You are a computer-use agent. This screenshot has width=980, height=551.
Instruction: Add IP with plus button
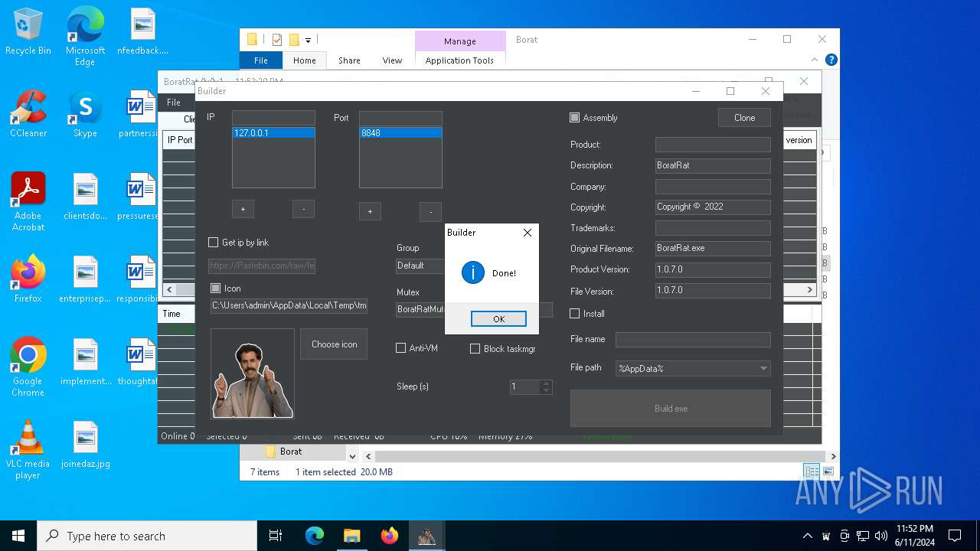click(x=243, y=209)
